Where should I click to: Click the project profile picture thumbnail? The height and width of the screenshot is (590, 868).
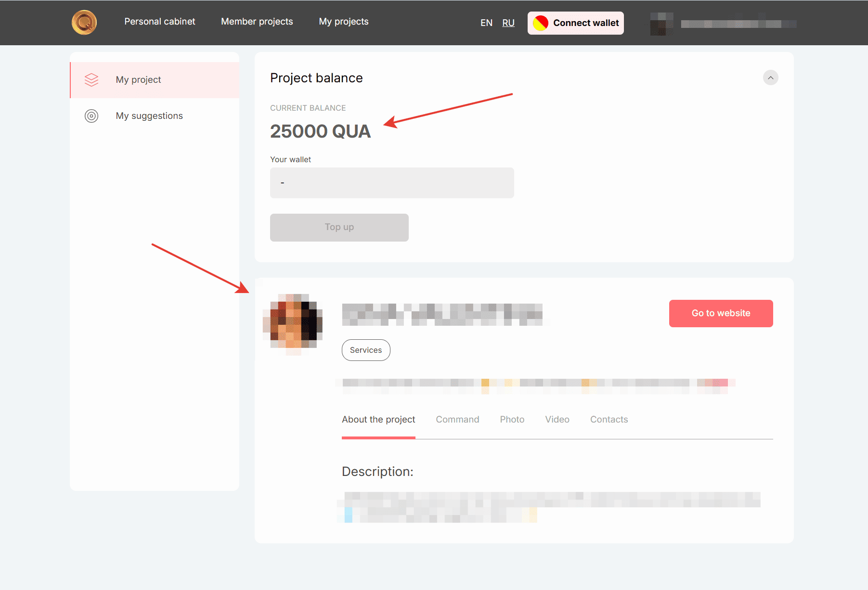[292, 324]
